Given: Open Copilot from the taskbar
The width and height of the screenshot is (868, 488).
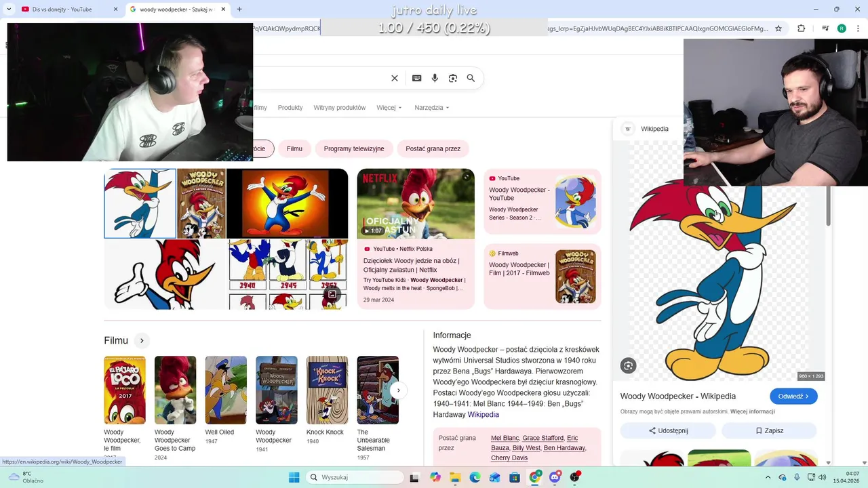Looking at the screenshot, I should tap(435, 477).
